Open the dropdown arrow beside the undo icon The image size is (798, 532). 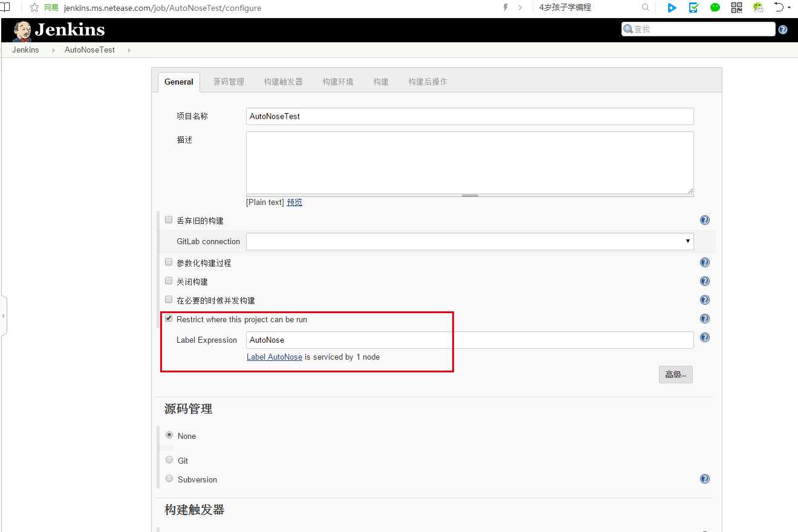(790, 8)
